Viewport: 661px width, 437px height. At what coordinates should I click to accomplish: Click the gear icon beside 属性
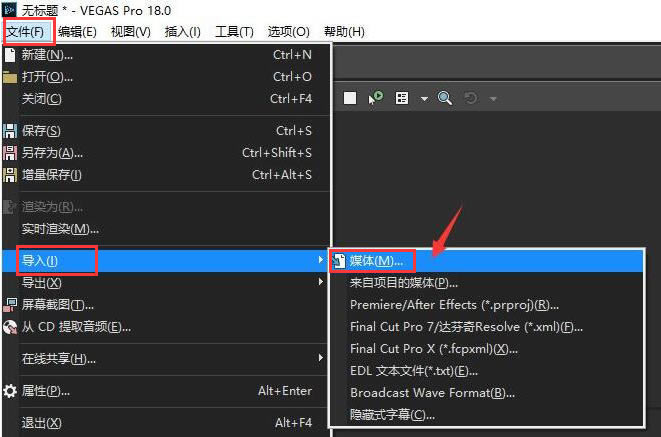[x=10, y=391]
